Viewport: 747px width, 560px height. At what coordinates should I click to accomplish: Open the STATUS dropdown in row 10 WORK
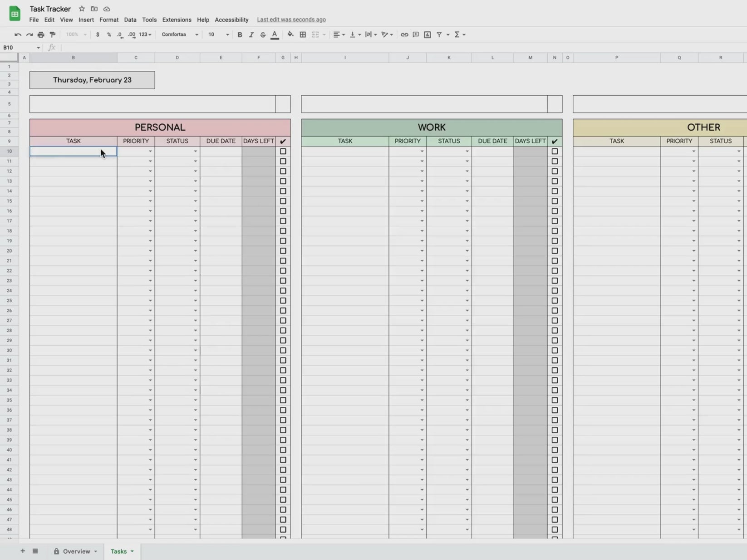(467, 151)
